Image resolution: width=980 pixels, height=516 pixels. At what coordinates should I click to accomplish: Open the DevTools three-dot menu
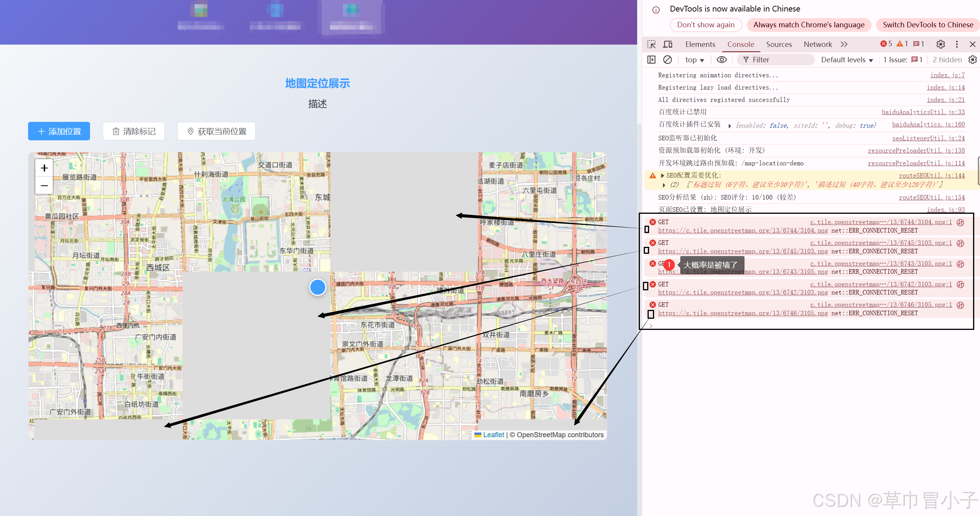(957, 44)
